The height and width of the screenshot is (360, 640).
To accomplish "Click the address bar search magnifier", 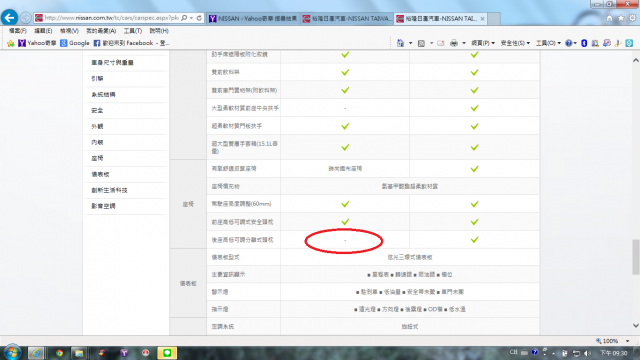I will (184, 18).
